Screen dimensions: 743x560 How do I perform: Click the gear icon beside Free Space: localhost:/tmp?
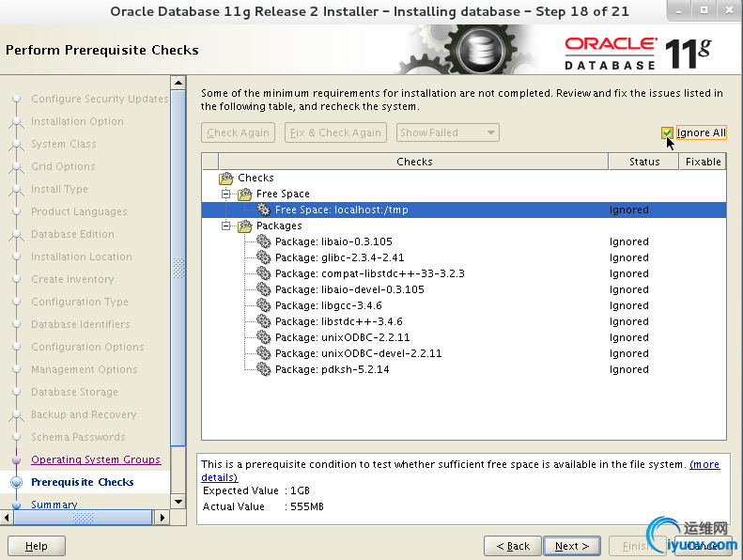(263, 210)
